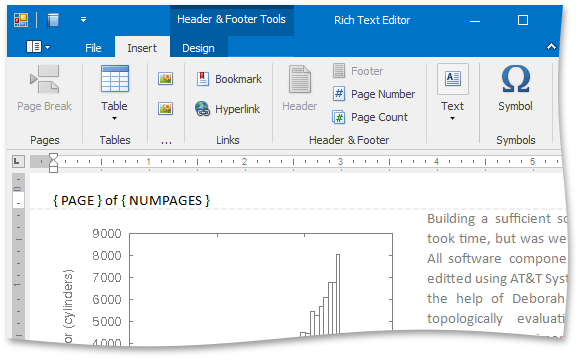Open the ribbon style dropdown next to File

38,47
